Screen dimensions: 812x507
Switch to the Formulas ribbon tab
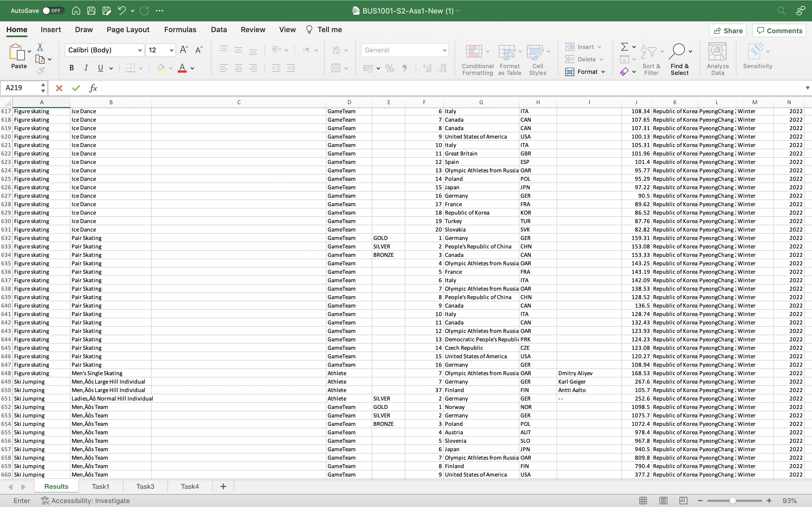[180, 30]
